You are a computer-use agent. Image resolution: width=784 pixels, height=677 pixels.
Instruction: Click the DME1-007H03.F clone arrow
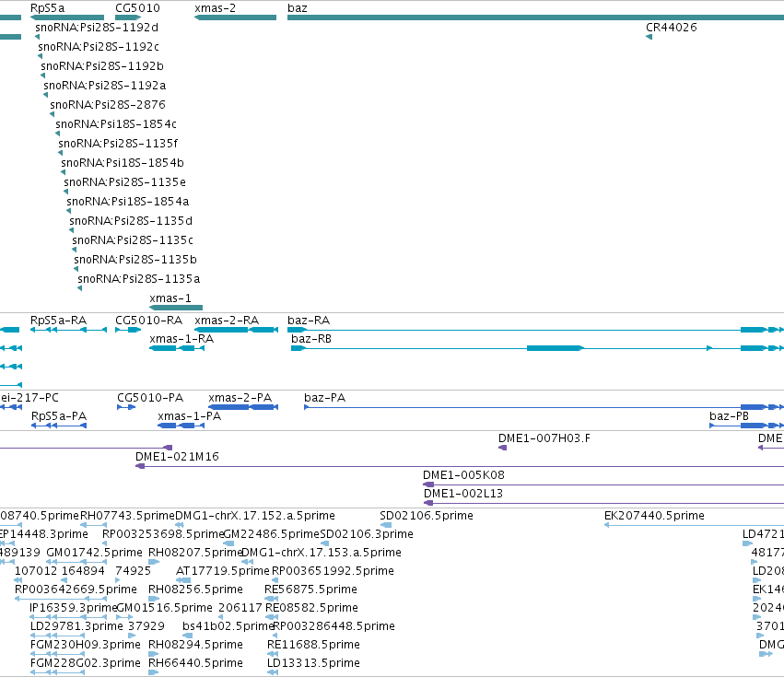(502, 448)
